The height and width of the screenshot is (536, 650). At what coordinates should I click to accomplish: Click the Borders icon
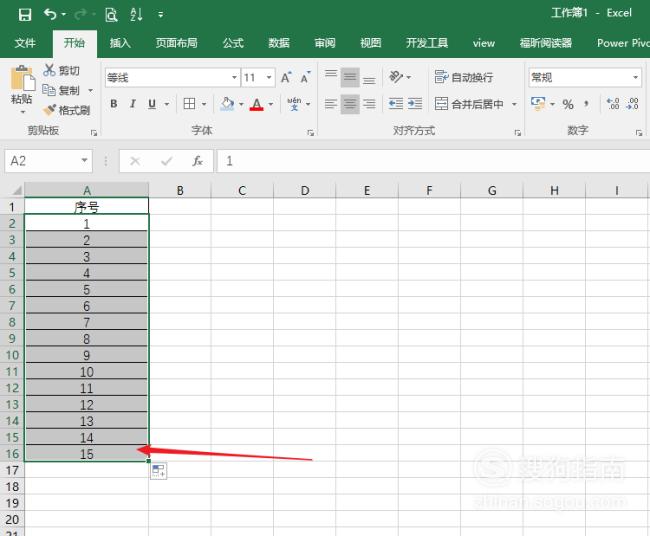tap(189, 104)
